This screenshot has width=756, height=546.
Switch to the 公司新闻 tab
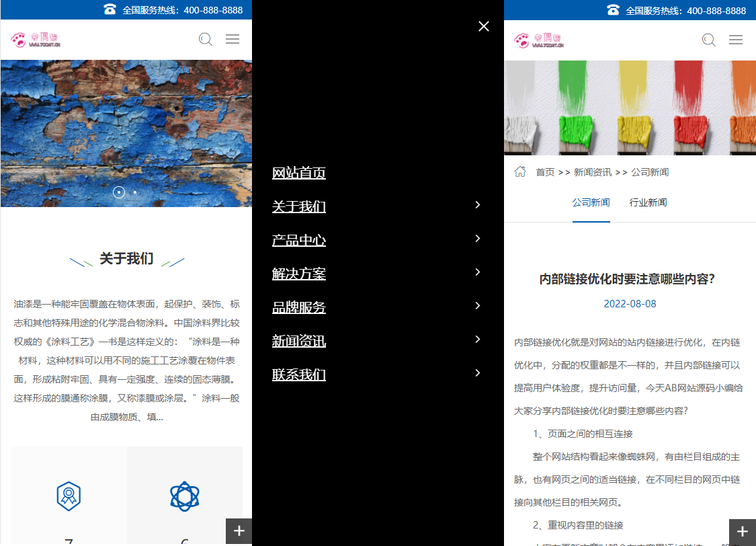click(x=591, y=202)
